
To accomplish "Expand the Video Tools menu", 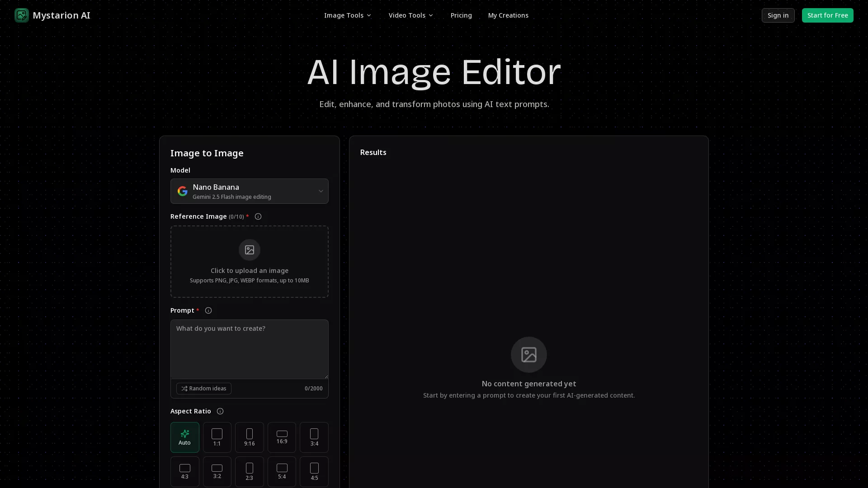I will (x=410, y=15).
